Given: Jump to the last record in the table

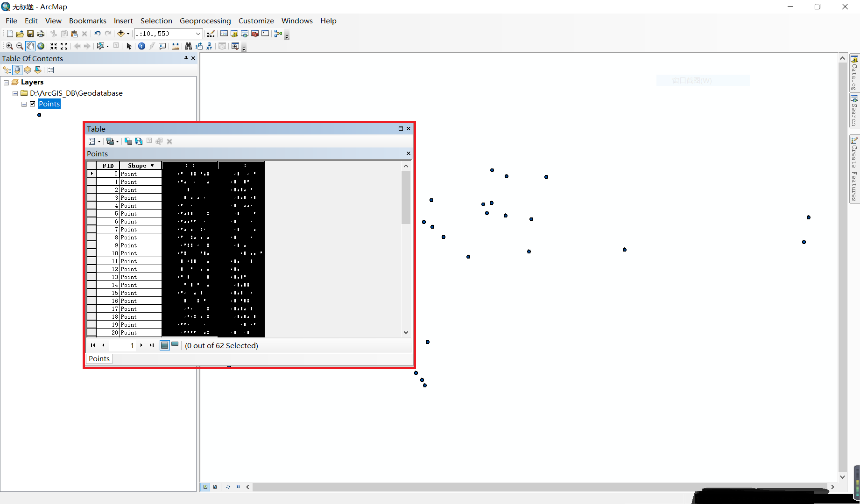Looking at the screenshot, I should coord(151,345).
